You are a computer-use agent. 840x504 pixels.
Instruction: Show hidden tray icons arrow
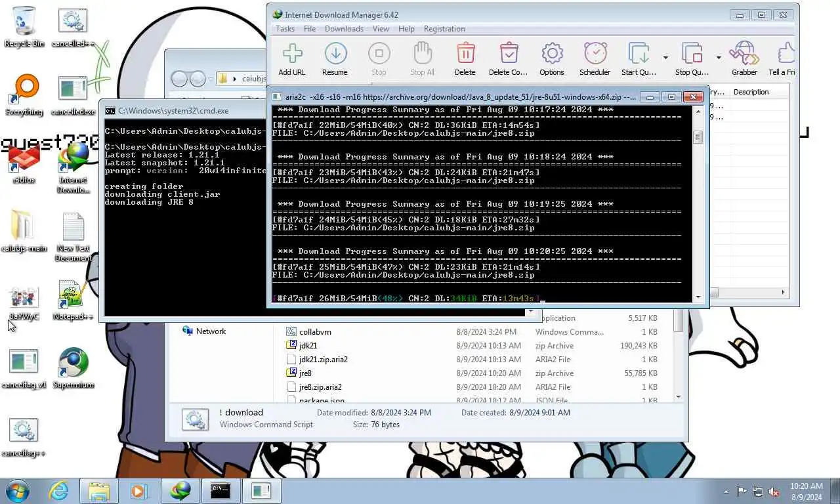(x=726, y=491)
